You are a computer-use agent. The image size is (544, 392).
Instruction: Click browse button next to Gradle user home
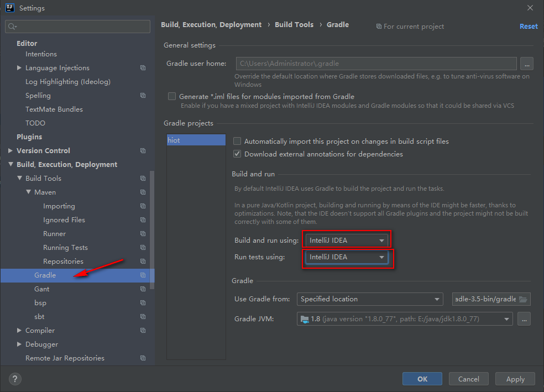[x=527, y=64]
